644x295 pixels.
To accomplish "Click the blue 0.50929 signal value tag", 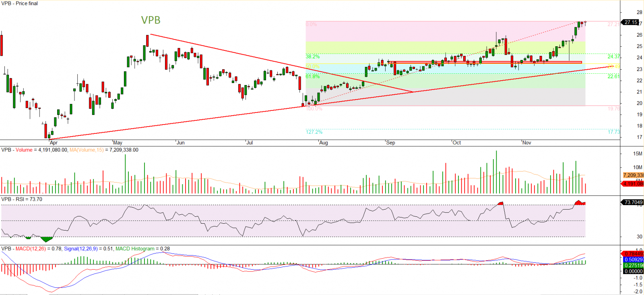I will tap(633, 260).
